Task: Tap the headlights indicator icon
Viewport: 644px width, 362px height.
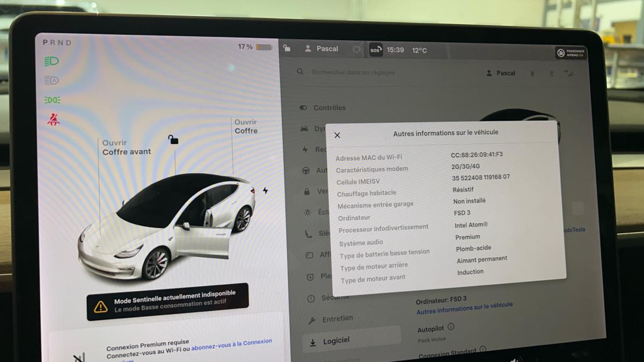Action: tap(52, 62)
